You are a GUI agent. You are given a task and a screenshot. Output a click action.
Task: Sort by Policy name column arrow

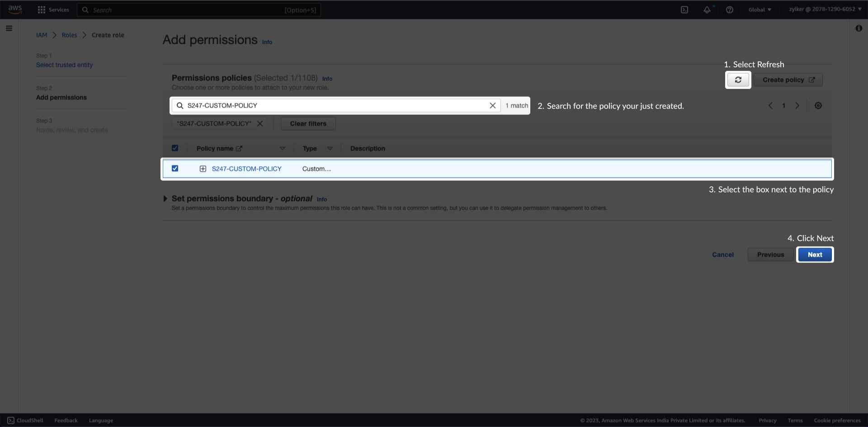pyautogui.click(x=283, y=149)
